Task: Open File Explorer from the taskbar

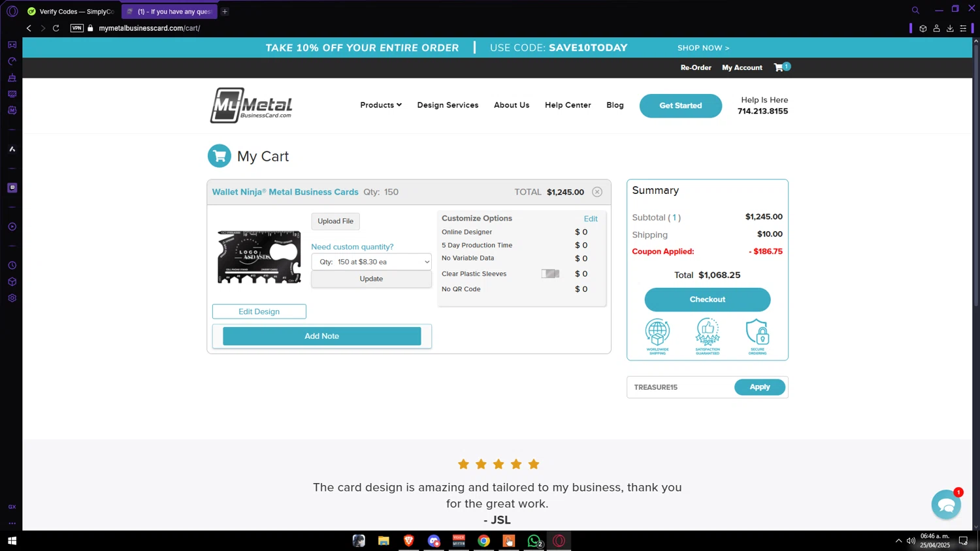Action: (384, 541)
